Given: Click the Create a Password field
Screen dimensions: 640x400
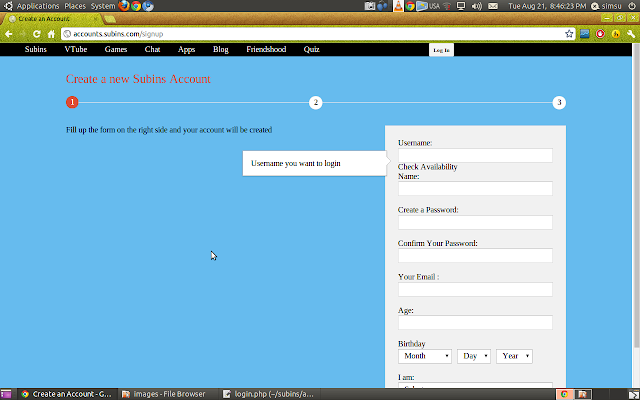Looking at the screenshot, I should [475, 222].
